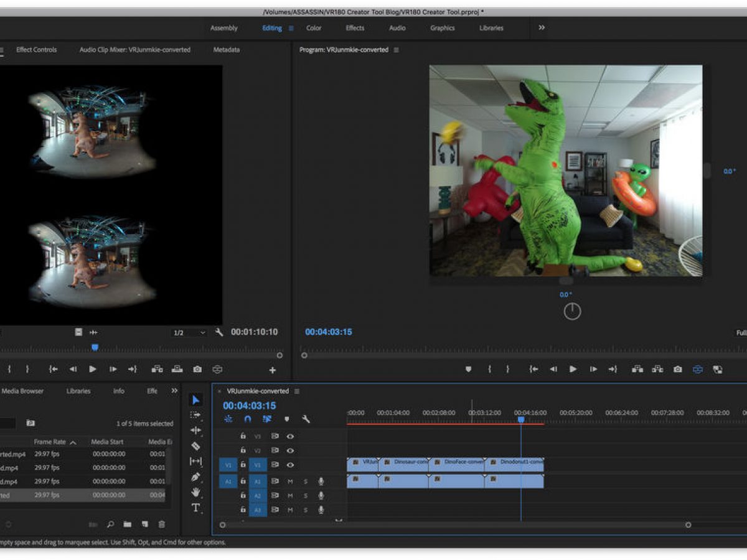Screen dimensions: 747x560
Task: Switch to the Color workspace
Action: point(314,28)
